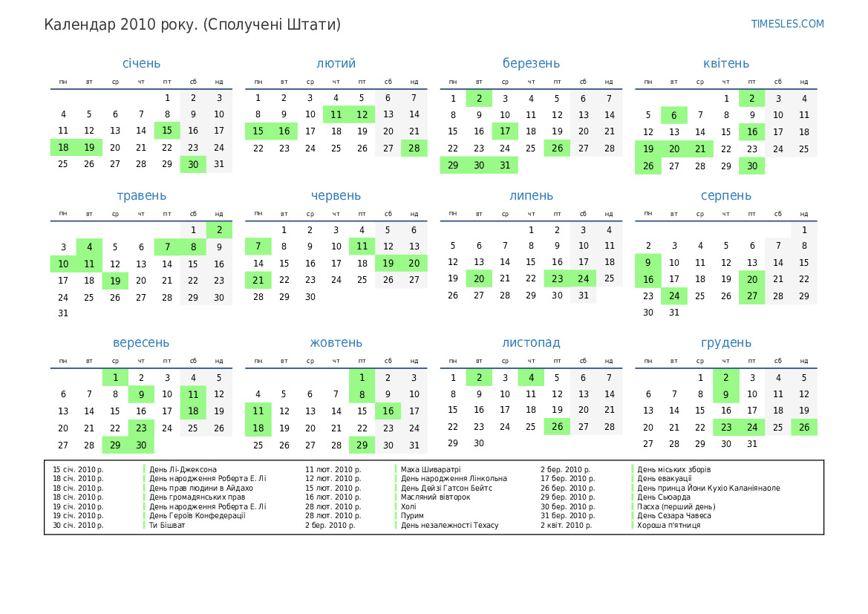The width and height of the screenshot is (868, 614).
Task: Pick highlighted 28 in лютий
Action: click(414, 148)
